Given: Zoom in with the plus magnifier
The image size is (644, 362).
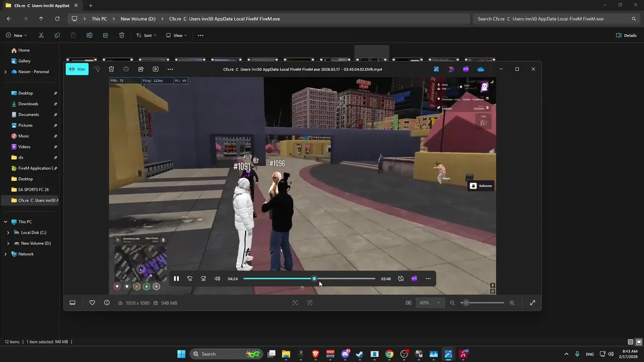Looking at the screenshot, I should tap(512, 303).
